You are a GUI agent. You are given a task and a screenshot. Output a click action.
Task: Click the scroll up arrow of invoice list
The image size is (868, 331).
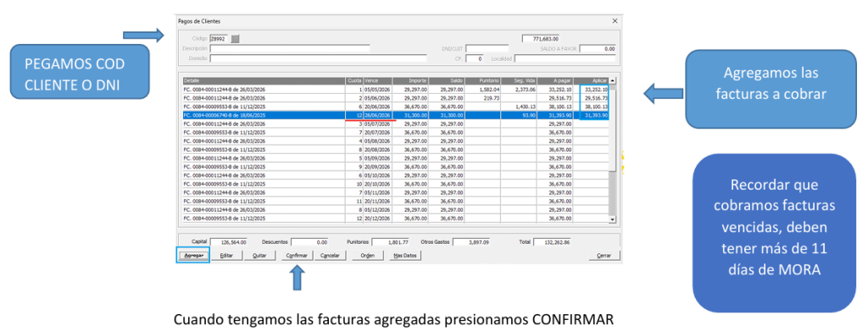coord(612,80)
